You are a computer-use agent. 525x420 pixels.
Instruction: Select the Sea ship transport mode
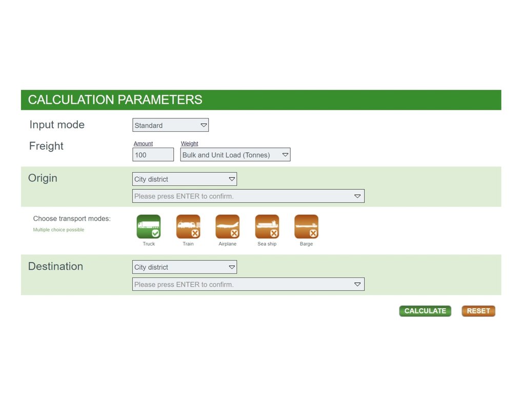[267, 227]
